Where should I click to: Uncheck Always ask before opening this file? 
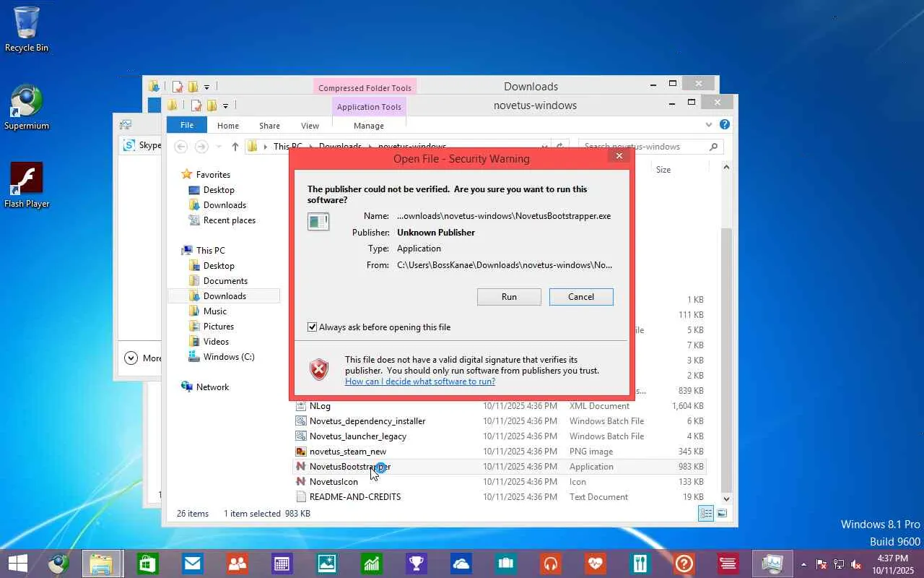pos(312,327)
